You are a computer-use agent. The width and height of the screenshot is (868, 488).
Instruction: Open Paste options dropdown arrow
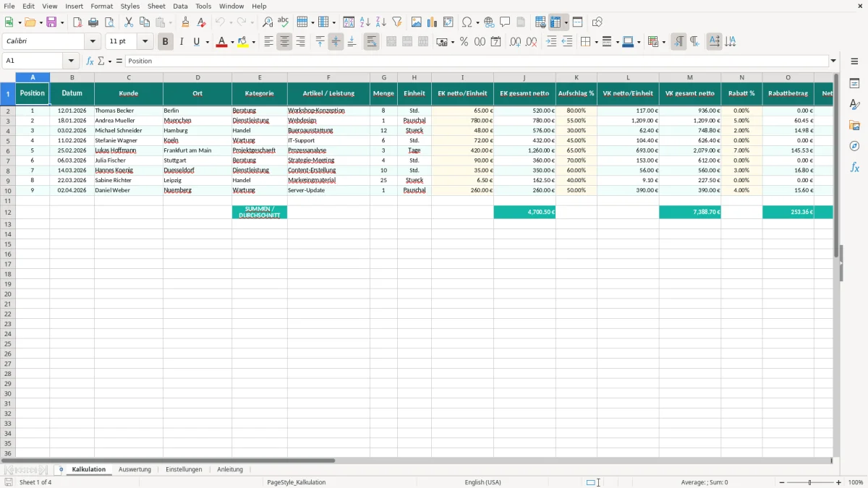171,22
